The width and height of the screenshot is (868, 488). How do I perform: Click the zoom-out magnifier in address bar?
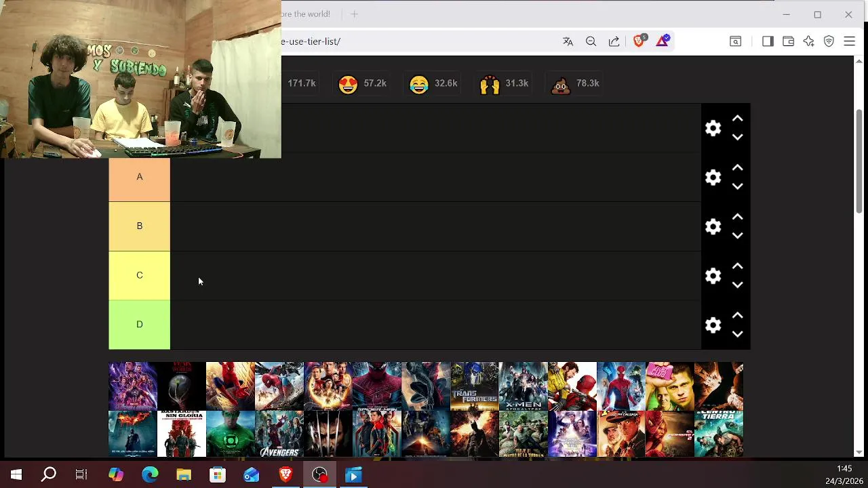pos(591,41)
